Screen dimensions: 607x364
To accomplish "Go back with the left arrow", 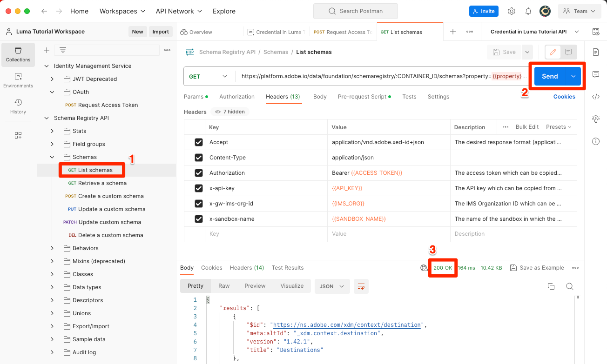I will (x=44, y=11).
